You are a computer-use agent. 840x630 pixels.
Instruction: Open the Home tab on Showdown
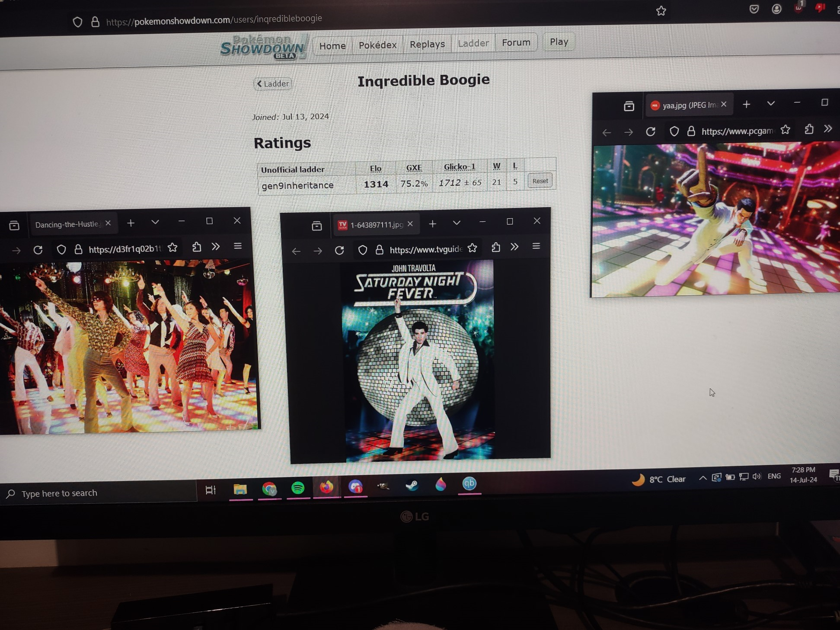[332, 46]
